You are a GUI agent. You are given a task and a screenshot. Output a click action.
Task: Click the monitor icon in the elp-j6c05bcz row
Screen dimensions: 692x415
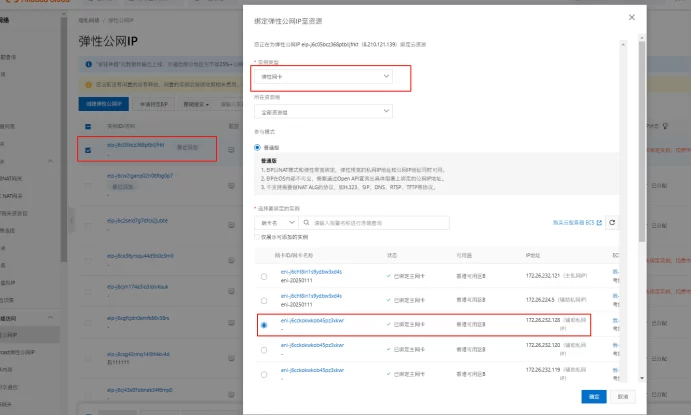pyautogui.click(x=231, y=150)
